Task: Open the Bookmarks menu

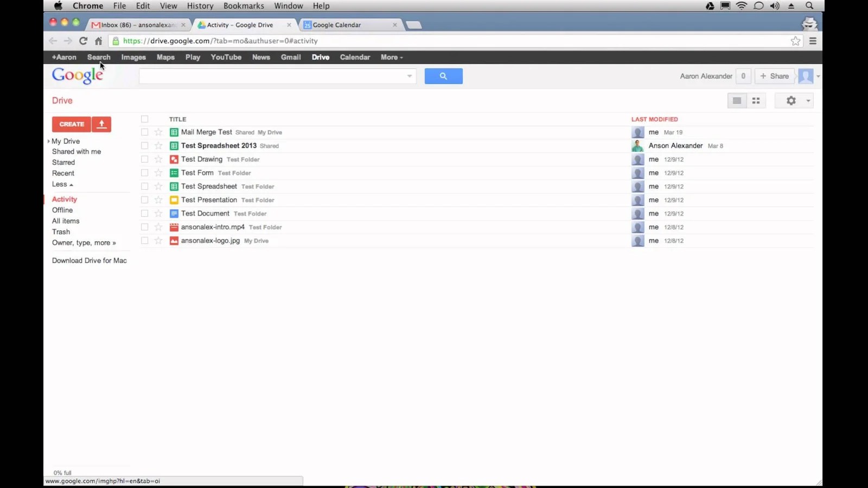Action: (244, 6)
